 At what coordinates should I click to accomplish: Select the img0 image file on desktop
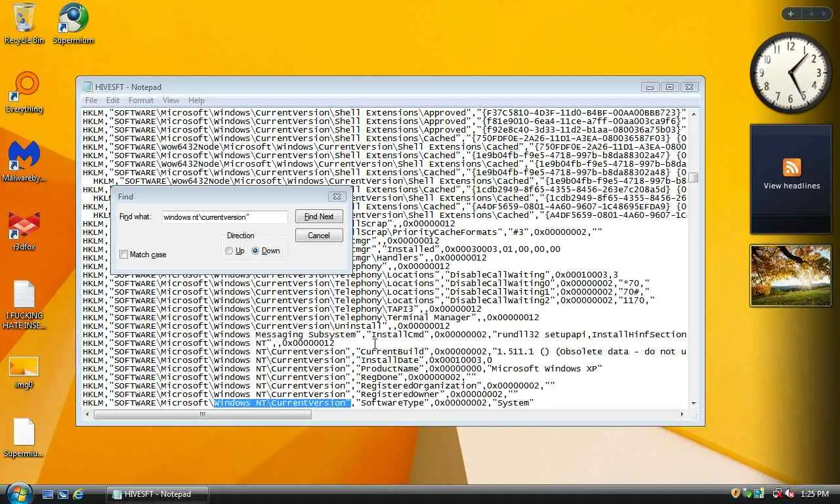[x=24, y=372]
